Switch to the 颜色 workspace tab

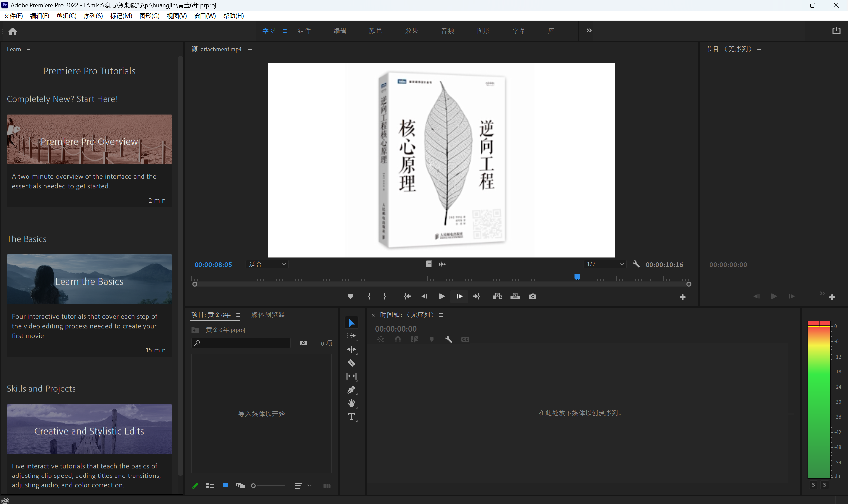click(x=375, y=31)
